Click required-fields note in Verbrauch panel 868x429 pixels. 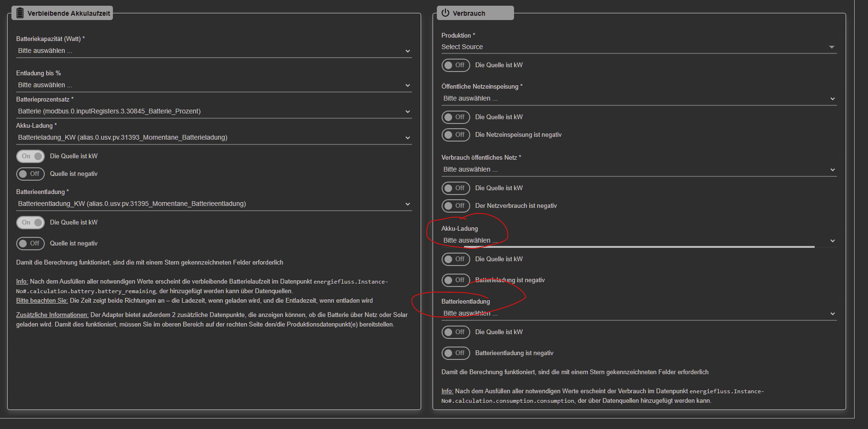click(575, 372)
